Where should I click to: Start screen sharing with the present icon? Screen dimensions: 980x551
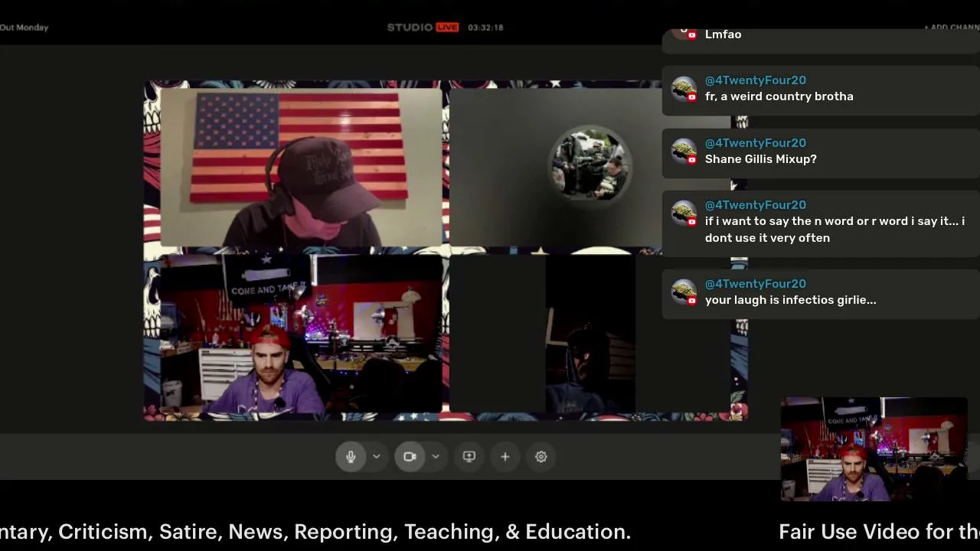469,457
